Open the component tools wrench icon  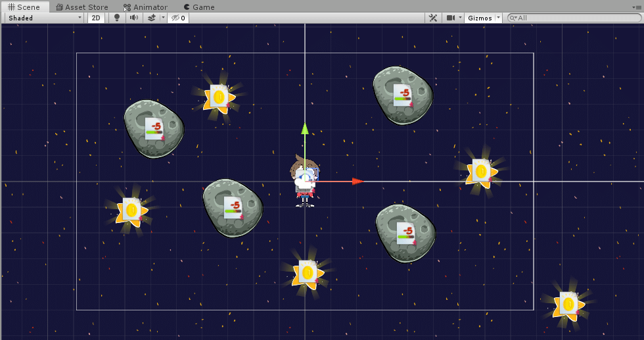433,18
